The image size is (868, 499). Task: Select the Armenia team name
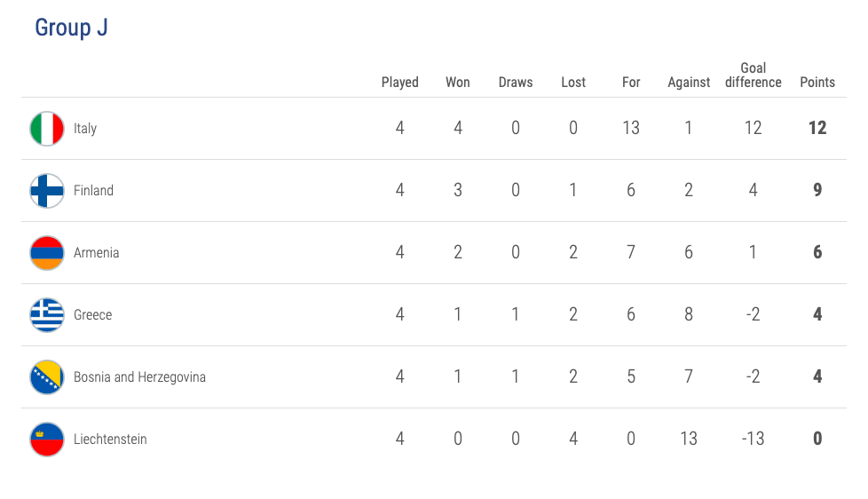pos(96,253)
